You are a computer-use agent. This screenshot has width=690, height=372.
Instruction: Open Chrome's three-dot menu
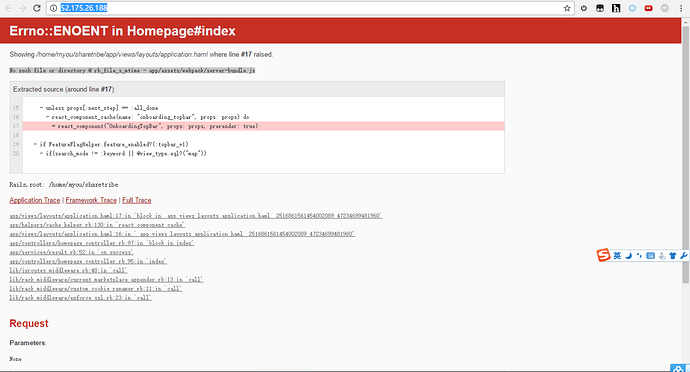click(x=681, y=8)
